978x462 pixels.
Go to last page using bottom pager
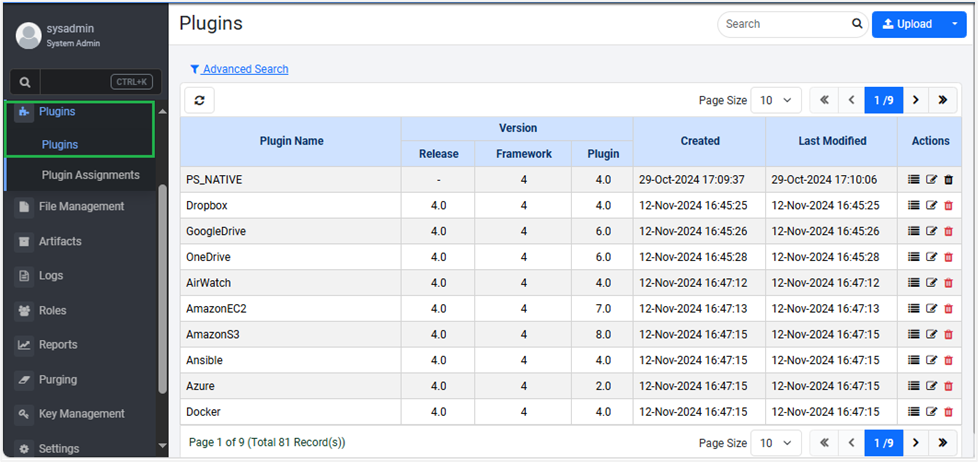[x=942, y=443]
